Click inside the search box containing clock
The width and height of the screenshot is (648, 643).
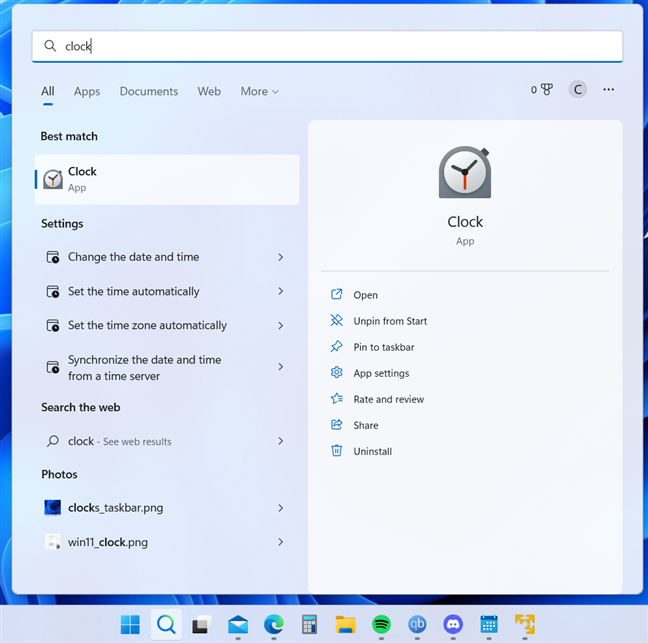point(327,46)
